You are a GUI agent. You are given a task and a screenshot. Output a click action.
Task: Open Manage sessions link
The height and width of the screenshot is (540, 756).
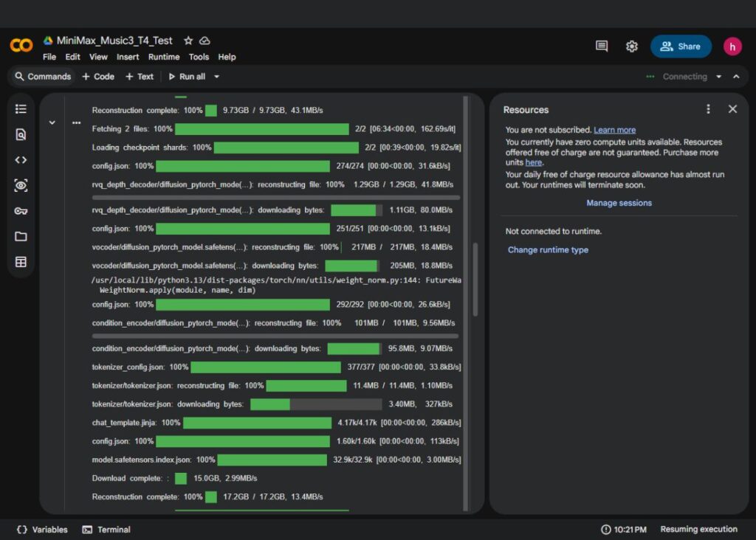tap(619, 204)
